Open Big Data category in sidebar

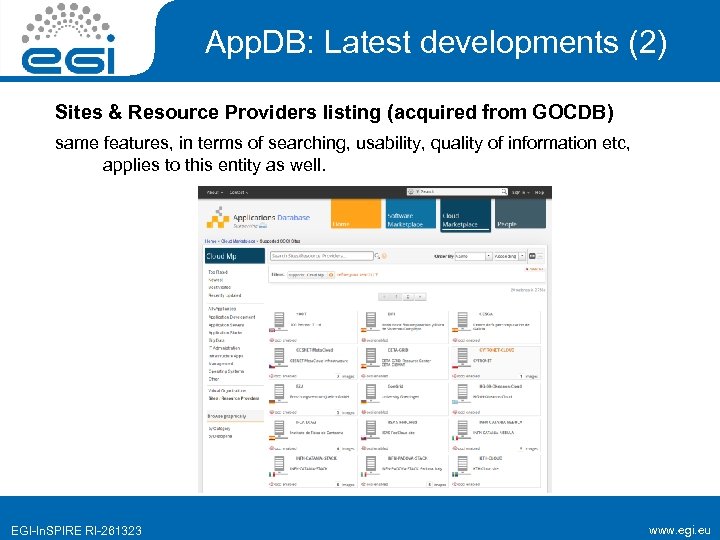tap(217, 340)
